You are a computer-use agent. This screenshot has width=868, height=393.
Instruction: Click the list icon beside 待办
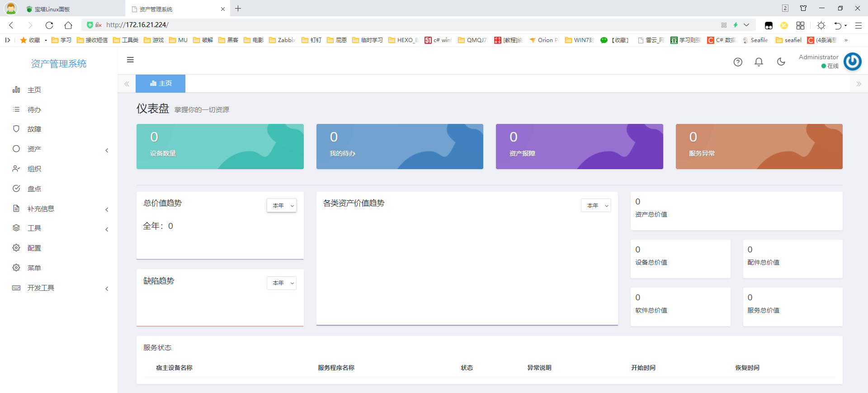point(16,109)
